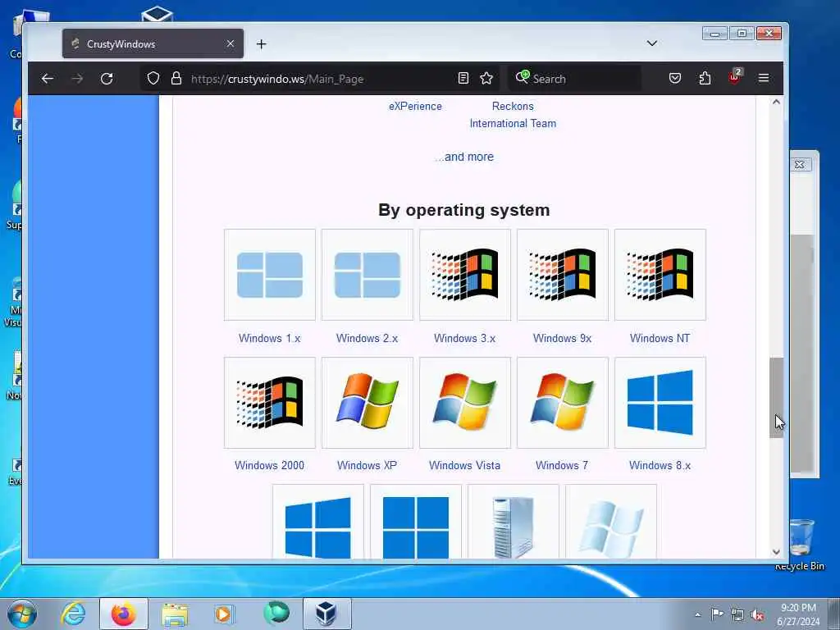Click the Windows 9x flag logo thumbnail
Image resolution: width=840 pixels, height=630 pixels.
[563, 275]
